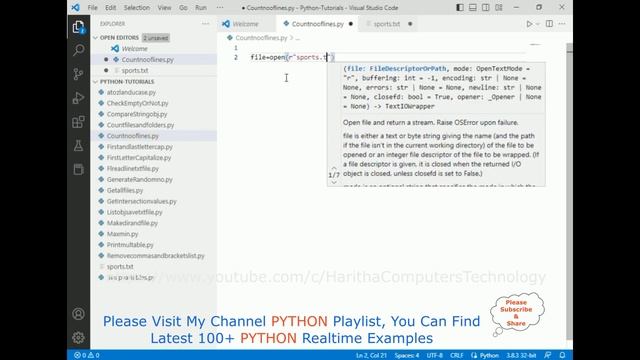Image resolution: width=640 pixels, height=360 pixels.
Task: Open the Edit menu
Action: [x=110, y=7]
